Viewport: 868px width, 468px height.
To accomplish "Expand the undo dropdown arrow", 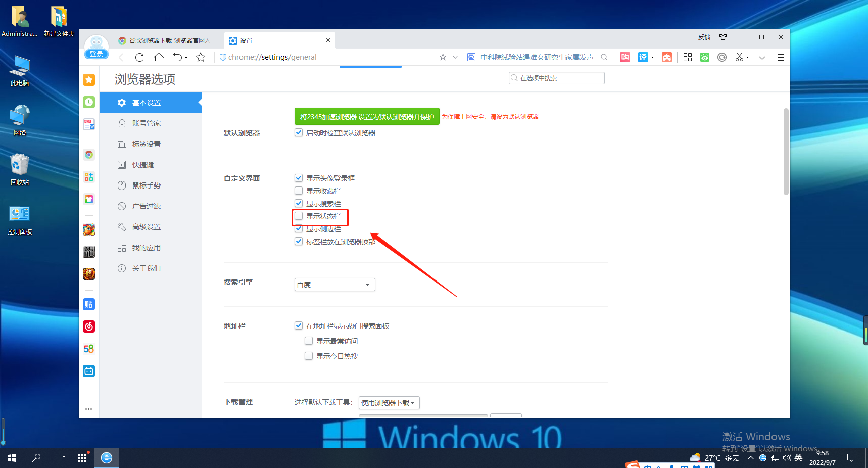I will coord(186,57).
